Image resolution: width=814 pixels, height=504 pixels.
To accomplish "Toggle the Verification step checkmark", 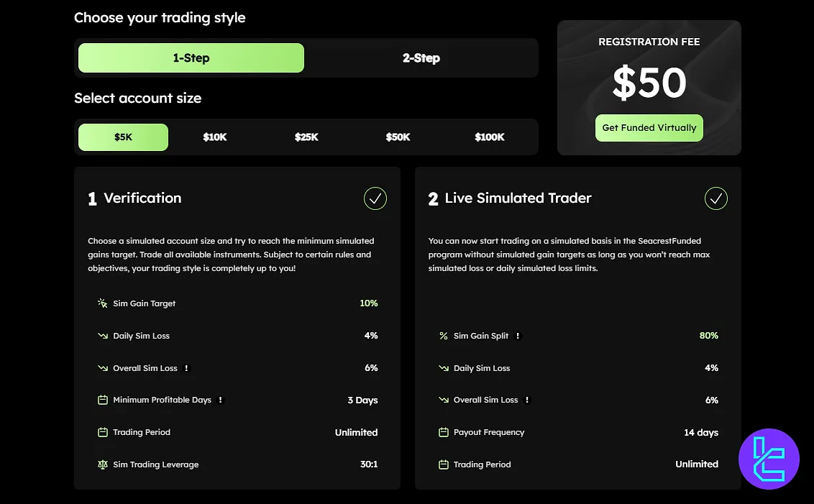I will [375, 198].
